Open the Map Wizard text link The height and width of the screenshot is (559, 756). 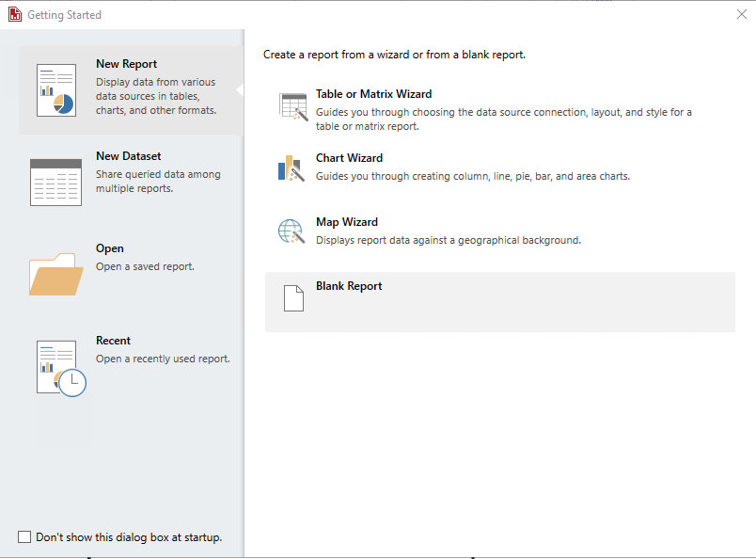point(346,222)
